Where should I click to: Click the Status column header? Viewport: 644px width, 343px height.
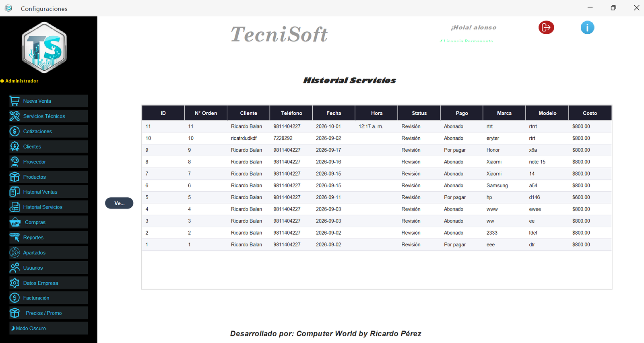click(x=419, y=113)
